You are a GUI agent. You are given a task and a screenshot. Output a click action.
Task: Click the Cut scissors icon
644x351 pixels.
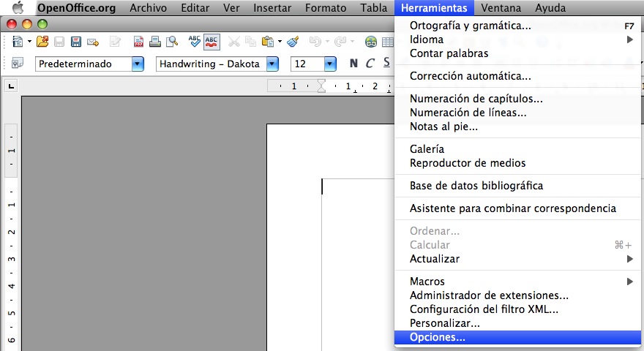(x=233, y=42)
